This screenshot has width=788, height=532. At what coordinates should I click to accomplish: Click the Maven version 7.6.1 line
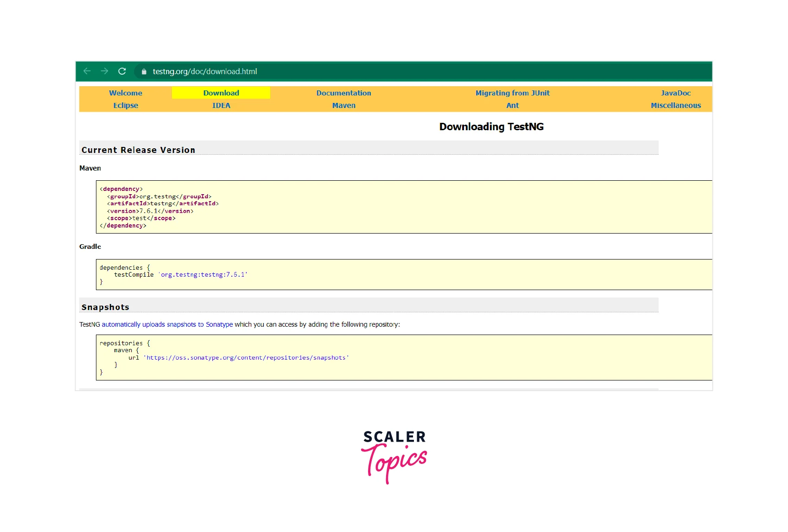click(150, 211)
